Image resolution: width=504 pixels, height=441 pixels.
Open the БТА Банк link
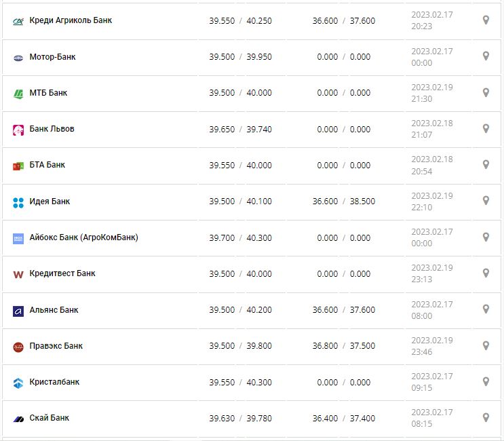[47, 165]
